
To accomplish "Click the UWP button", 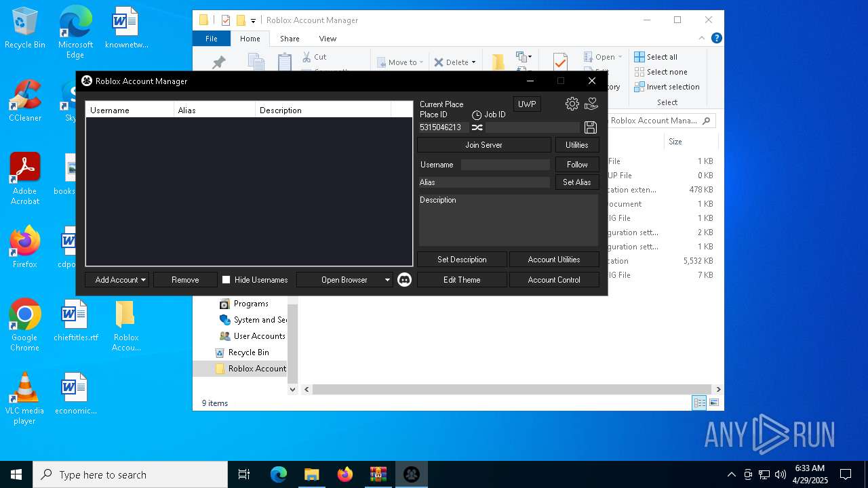I will [x=527, y=104].
